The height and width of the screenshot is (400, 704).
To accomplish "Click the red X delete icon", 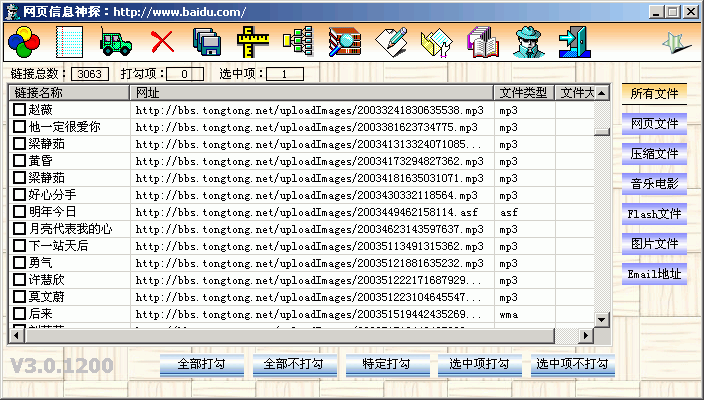I will tap(163, 42).
